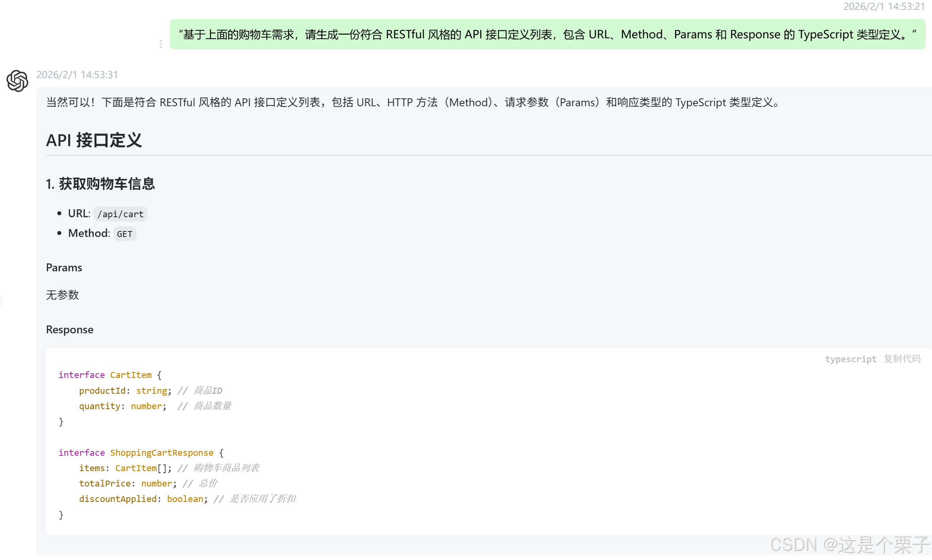Viewport: 932px width, 560px height.
Task: Click the 1. 获取购物车信息 subheading
Action: (100, 184)
